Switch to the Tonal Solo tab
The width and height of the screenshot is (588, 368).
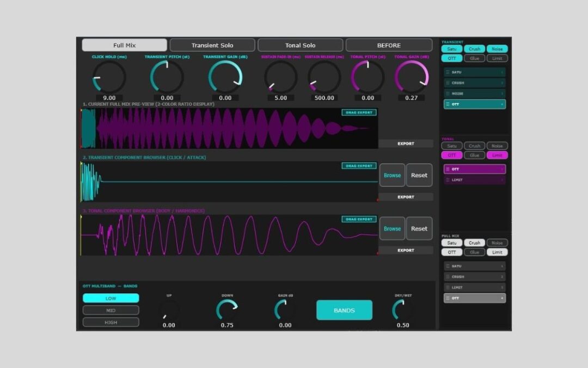pyautogui.click(x=301, y=45)
